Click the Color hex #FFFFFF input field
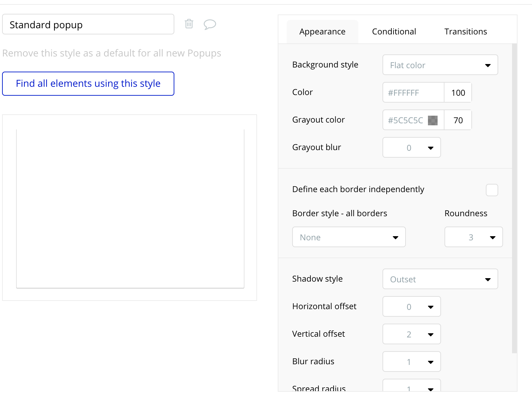This screenshot has height=409, width=532. tap(413, 93)
